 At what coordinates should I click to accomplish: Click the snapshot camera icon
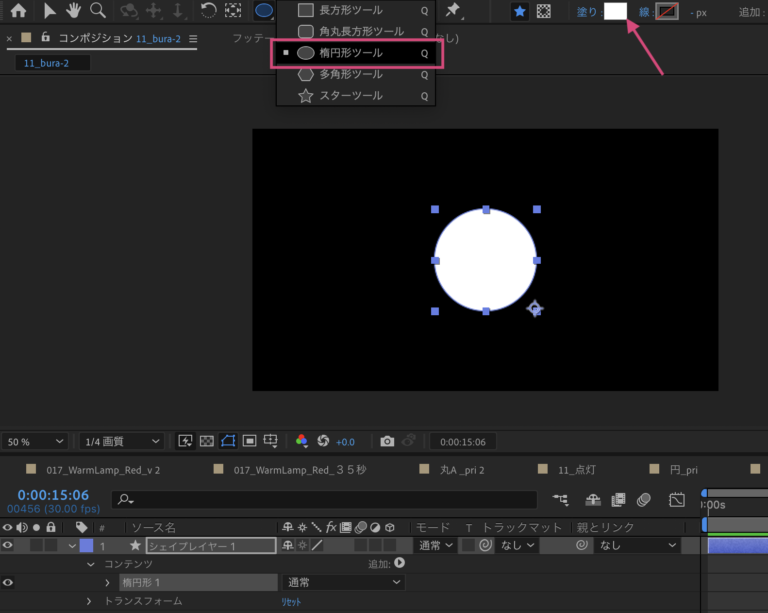tap(387, 441)
